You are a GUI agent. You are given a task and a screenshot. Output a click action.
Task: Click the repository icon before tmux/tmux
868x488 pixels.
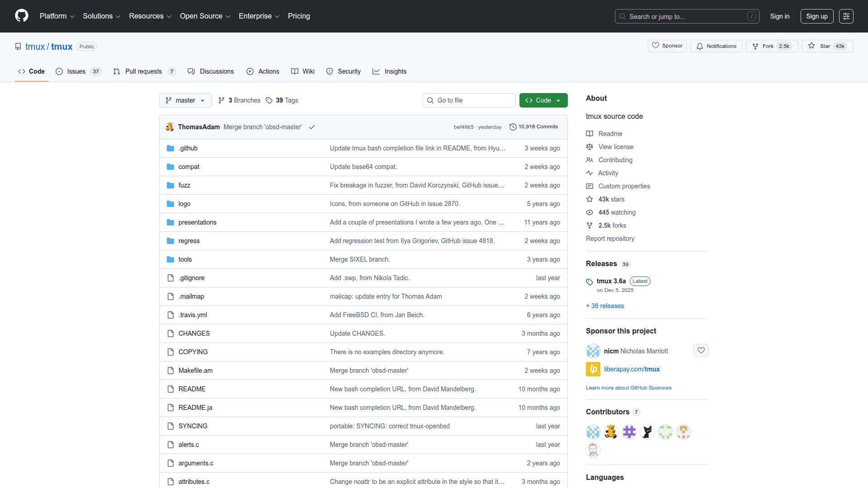click(18, 47)
